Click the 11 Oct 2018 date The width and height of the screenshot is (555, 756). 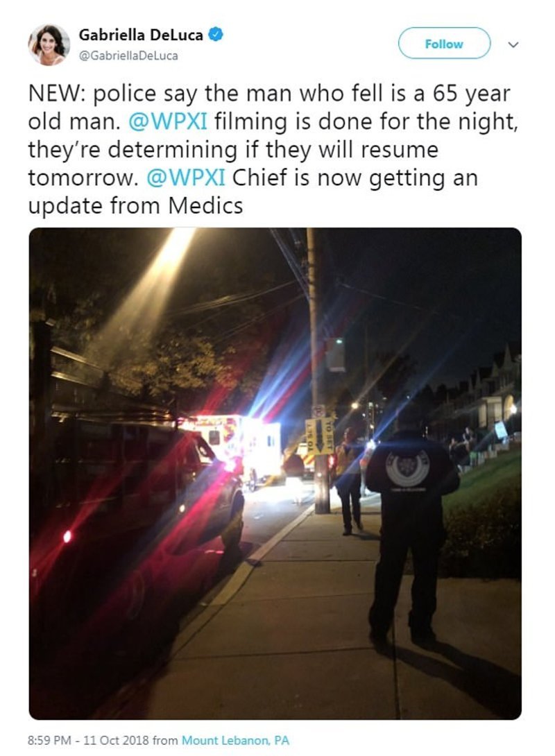pyautogui.click(x=117, y=740)
